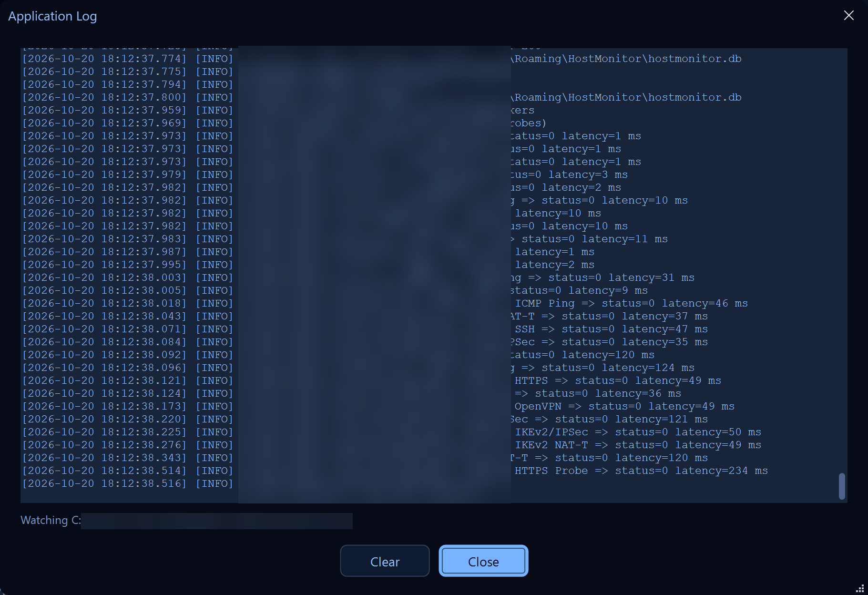Click the 'Watching C:' status label

51,520
